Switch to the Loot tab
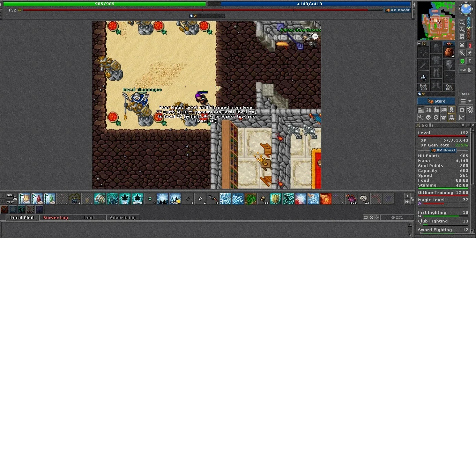 click(89, 218)
